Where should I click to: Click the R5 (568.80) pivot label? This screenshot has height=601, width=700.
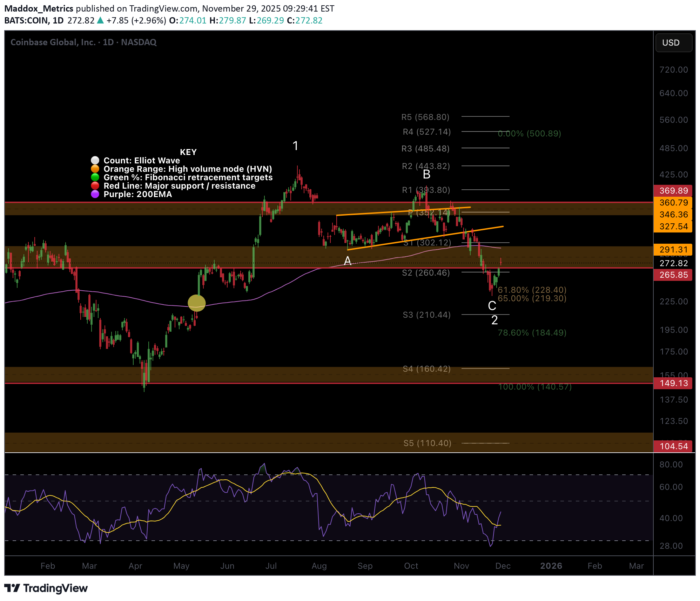click(x=425, y=117)
